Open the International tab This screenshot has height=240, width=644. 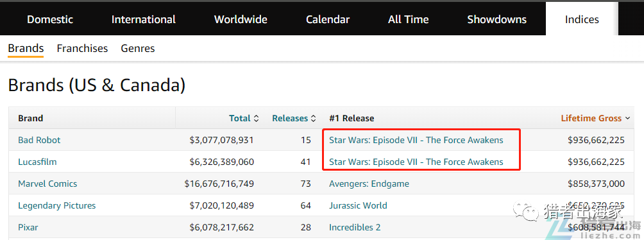click(143, 19)
